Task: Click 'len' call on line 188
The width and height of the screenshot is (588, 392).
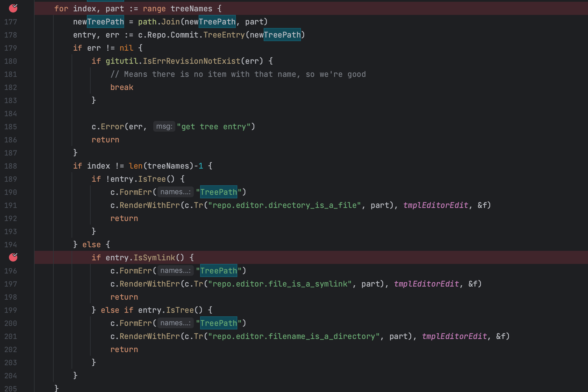Action: (x=136, y=166)
